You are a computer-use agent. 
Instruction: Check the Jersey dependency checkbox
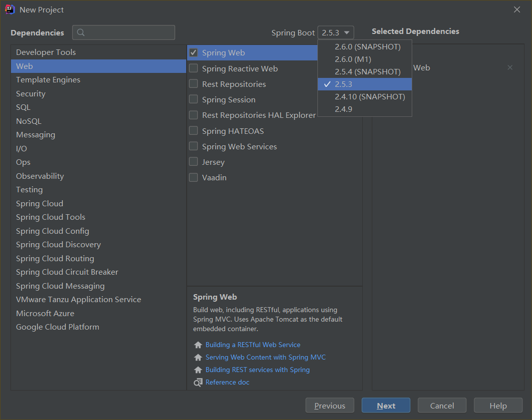pyautogui.click(x=194, y=162)
